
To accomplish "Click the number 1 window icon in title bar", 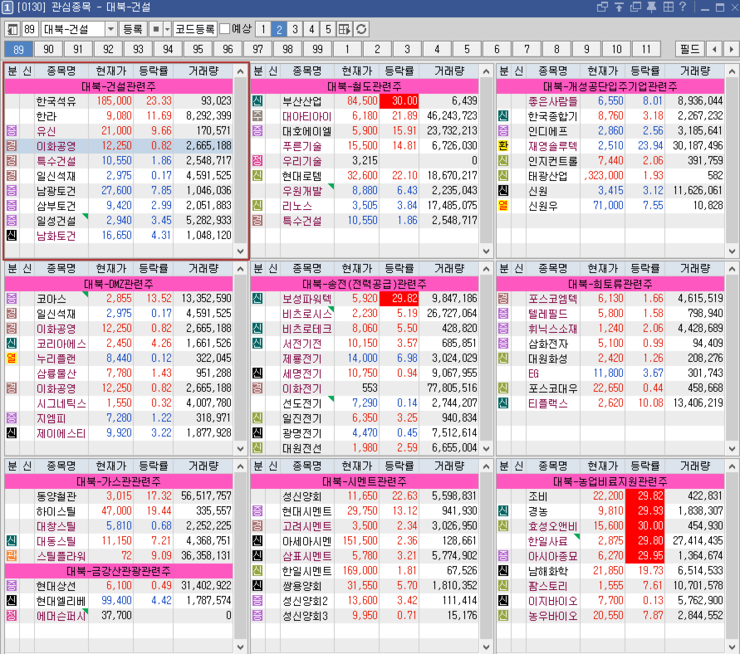I will tap(7, 7).
